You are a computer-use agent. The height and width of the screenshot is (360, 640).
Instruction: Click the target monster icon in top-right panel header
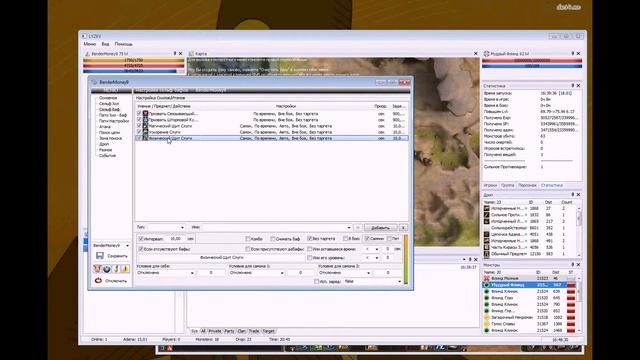point(487,53)
